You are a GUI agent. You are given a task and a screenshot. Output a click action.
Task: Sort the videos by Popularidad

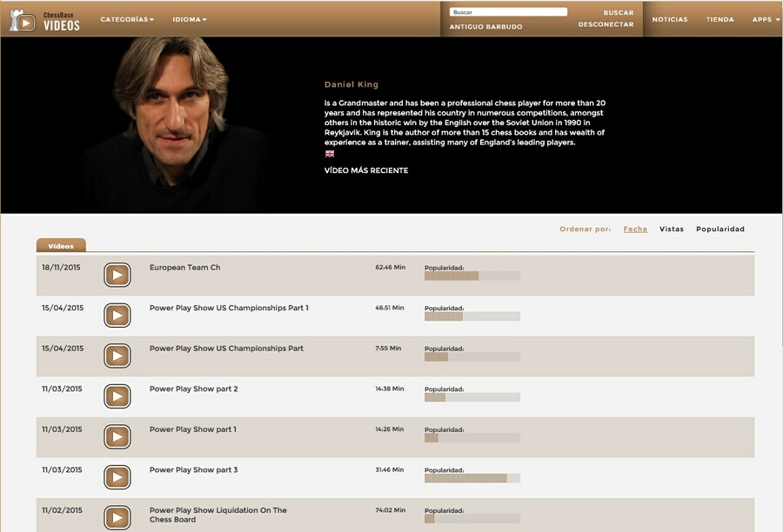point(720,229)
